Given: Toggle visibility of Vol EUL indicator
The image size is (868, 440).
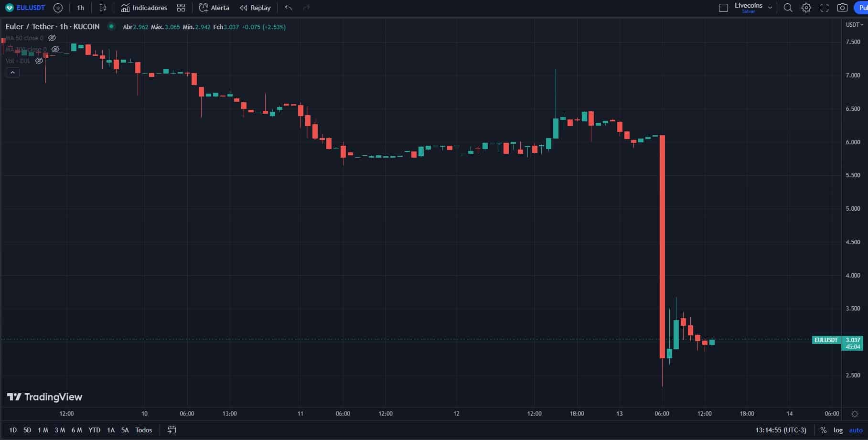Looking at the screenshot, I should (x=39, y=61).
